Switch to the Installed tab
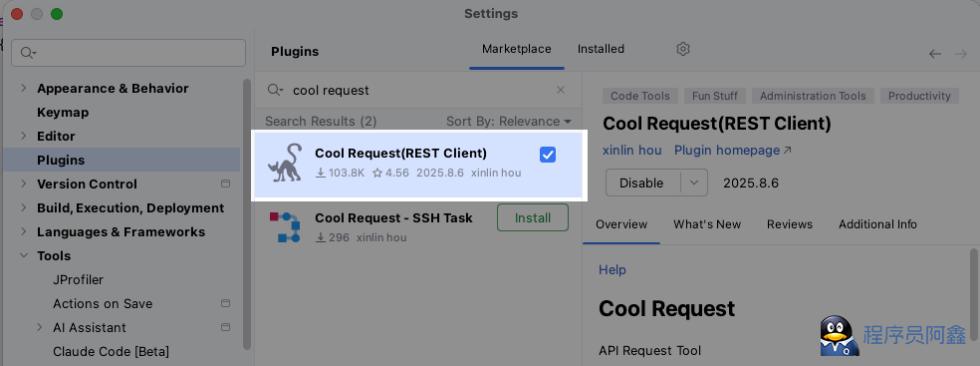Image resolution: width=980 pixels, height=366 pixels. [x=601, y=49]
